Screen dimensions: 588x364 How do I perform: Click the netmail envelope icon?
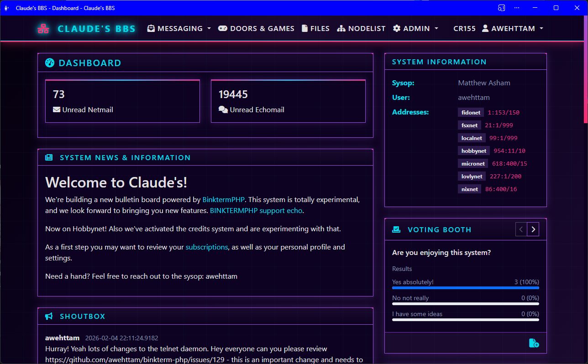57,109
